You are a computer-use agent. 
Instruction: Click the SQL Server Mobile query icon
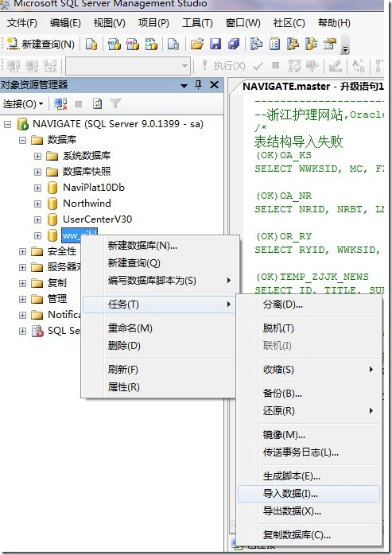pyautogui.click(x=173, y=45)
